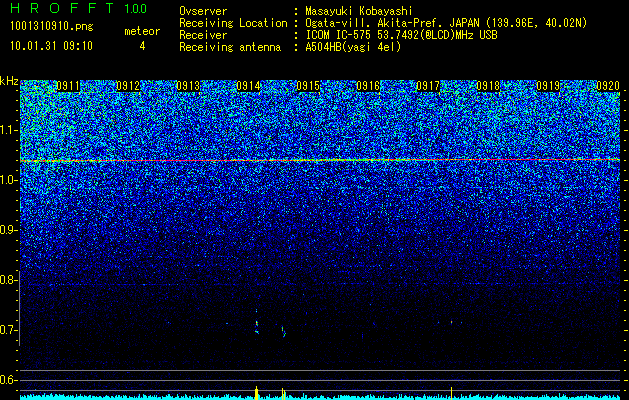Image resolution: width=629 pixels, height=400 pixels.
Task: Click the HROFFT program title
Action: click(62, 8)
